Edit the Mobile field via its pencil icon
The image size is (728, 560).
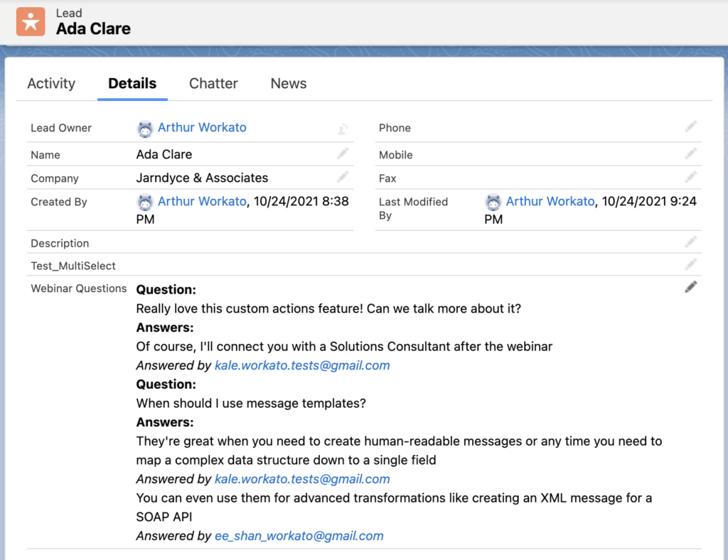click(x=690, y=152)
